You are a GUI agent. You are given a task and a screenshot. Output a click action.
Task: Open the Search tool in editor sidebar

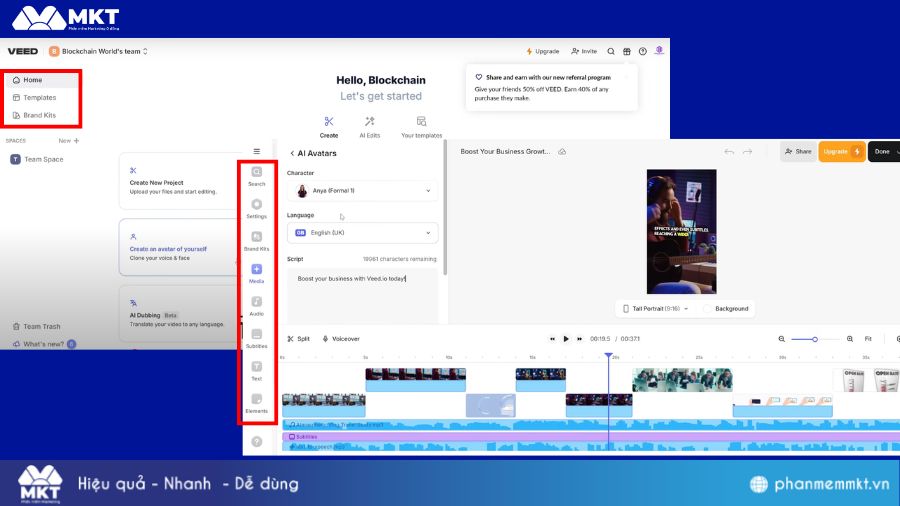click(257, 176)
